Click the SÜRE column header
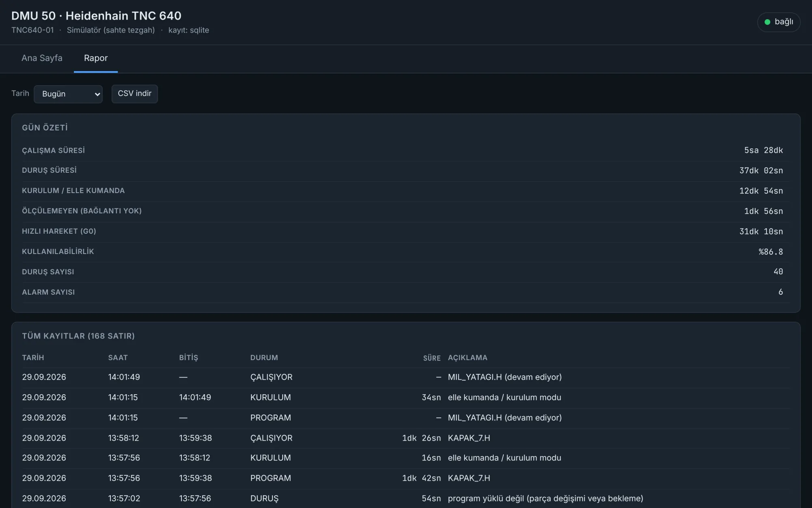812x508 pixels. click(x=432, y=358)
